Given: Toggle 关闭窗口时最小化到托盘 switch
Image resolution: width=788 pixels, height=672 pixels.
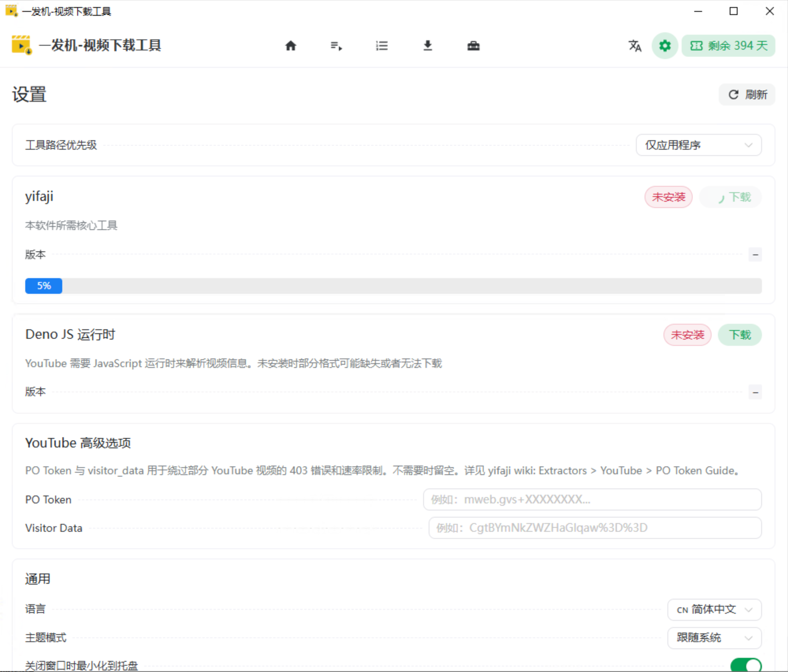Looking at the screenshot, I should click(x=746, y=665).
